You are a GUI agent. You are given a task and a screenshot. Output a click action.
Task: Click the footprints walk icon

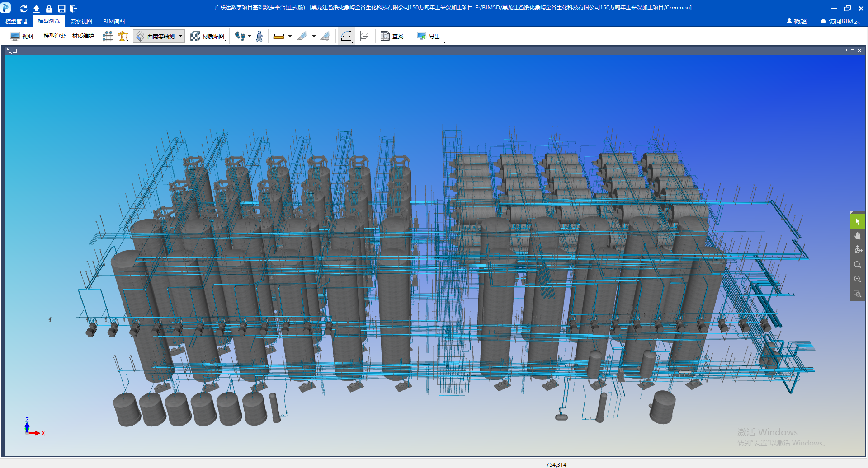[240, 36]
